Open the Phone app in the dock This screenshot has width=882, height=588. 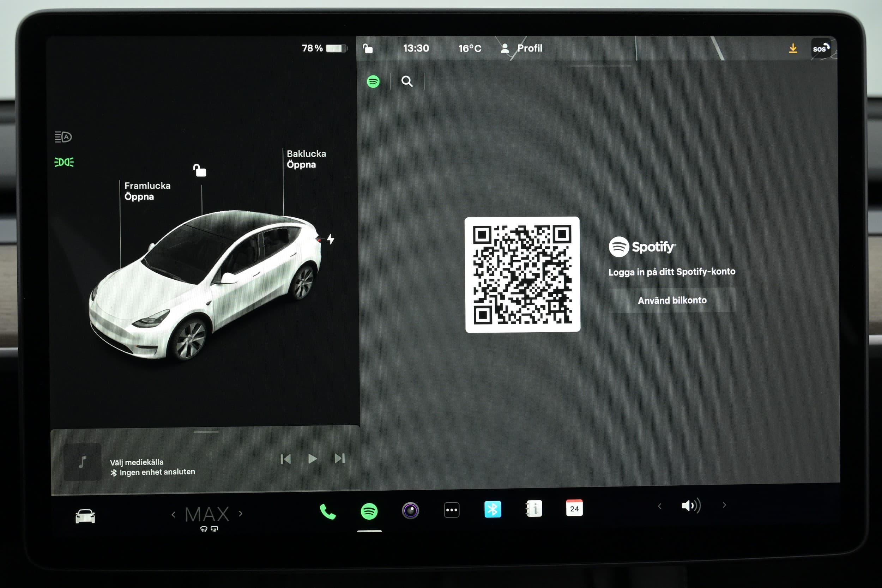point(327,511)
